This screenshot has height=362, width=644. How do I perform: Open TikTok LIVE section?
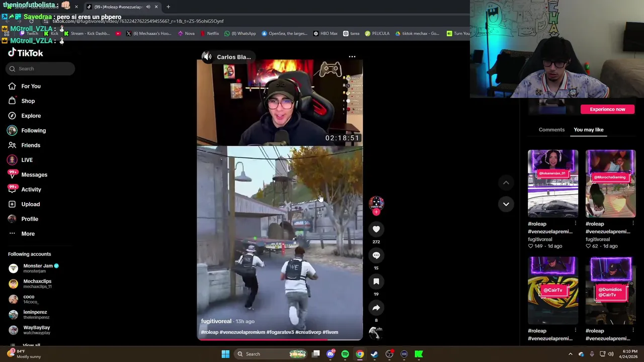20,160
